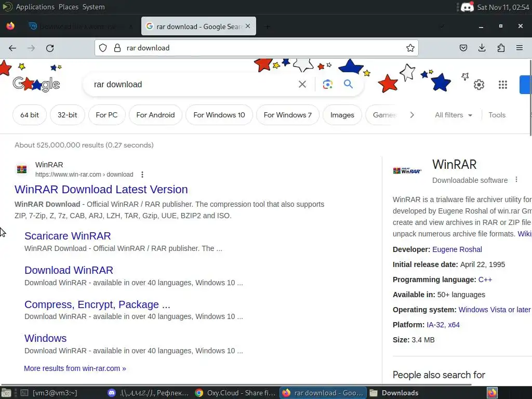Image resolution: width=532 pixels, height=399 pixels.
Task: Click the clock showing Sat Nov 11, 02:54
Action: pos(503,7)
